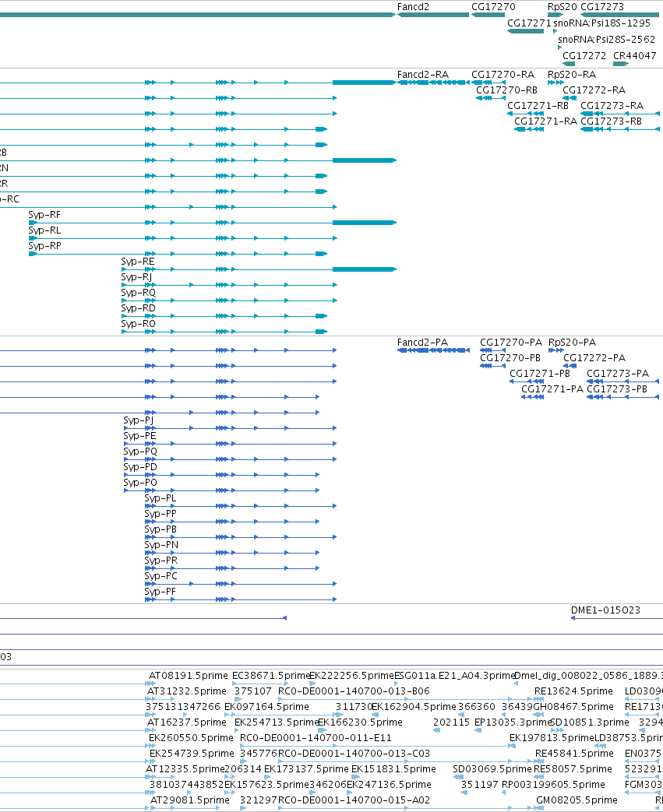The height and width of the screenshot is (812, 663).
Task: Click the Syp-RL transcript label
Action: point(44,230)
